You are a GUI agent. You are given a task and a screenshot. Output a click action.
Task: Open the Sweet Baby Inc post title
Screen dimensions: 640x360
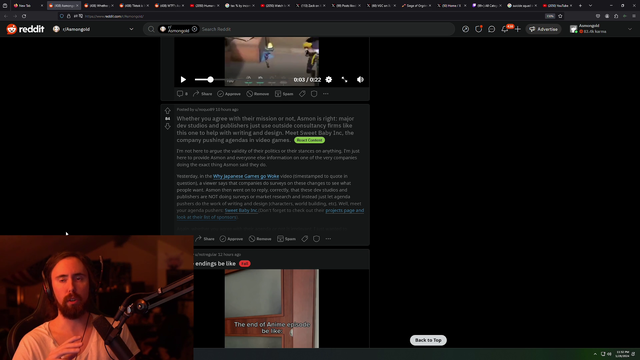[265, 129]
